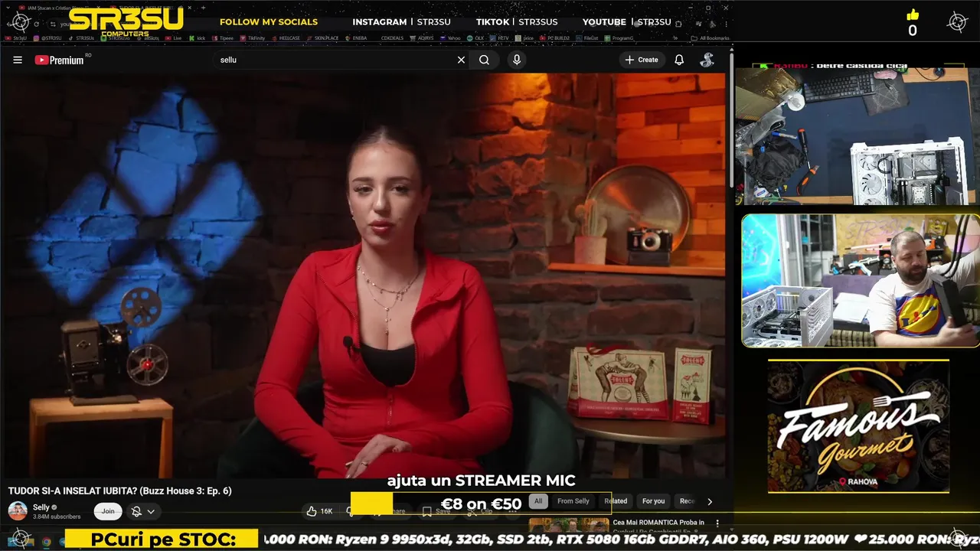Open the AQIRYS bookmark
980x551 pixels.
[422, 37]
